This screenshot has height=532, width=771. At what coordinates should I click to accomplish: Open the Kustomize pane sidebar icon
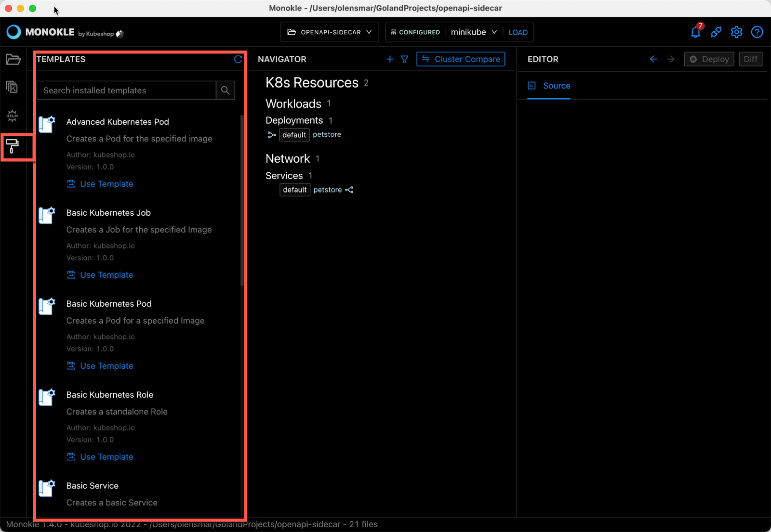tap(12, 87)
